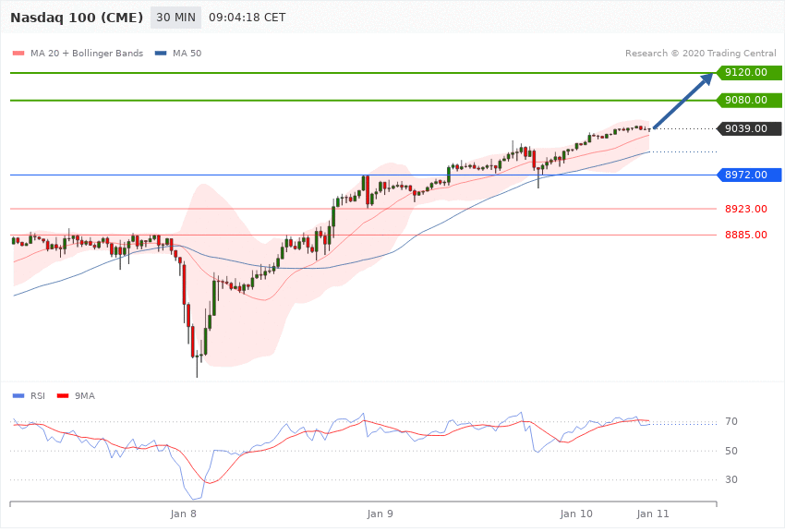Click the Jan 9 date axis label
This screenshot has height=532, width=785.
380,514
